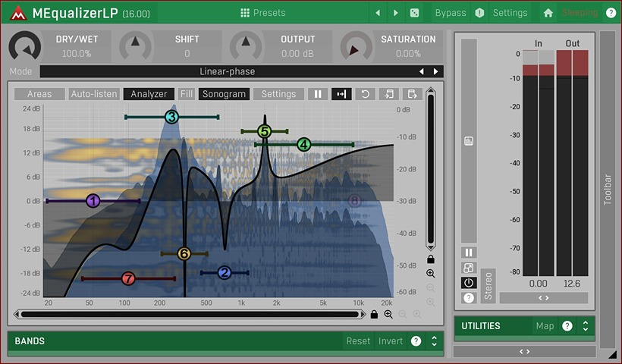Viewport: 622px width, 364px height.
Task: Select EQ band 1 node
Action: click(93, 201)
